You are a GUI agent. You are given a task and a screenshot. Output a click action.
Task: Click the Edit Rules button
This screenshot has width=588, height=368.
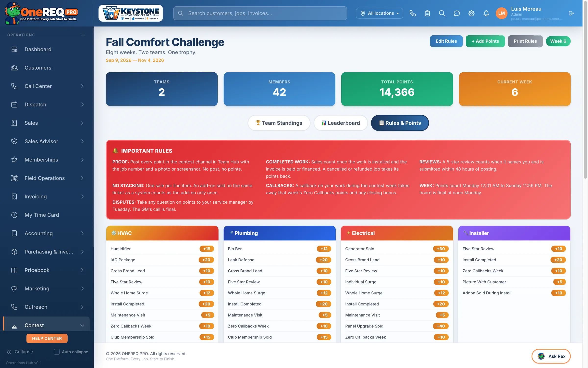tap(446, 41)
